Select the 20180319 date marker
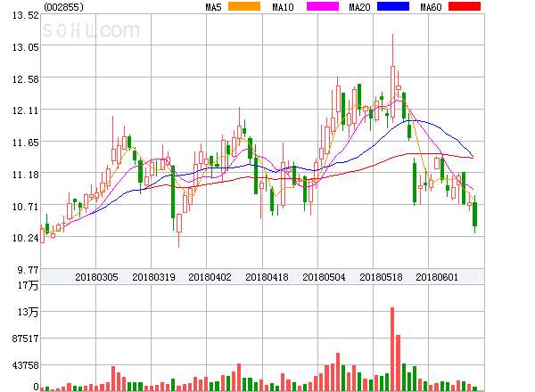This screenshot has width=535, height=392. pyautogui.click(x=153, y=277)
